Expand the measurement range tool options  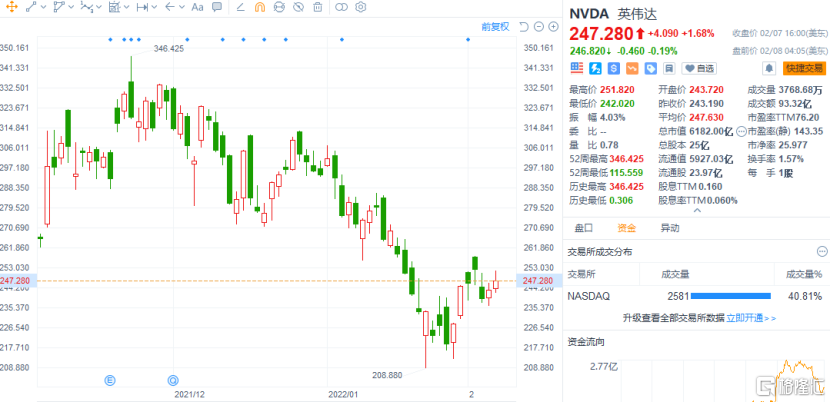pos(126,7)
